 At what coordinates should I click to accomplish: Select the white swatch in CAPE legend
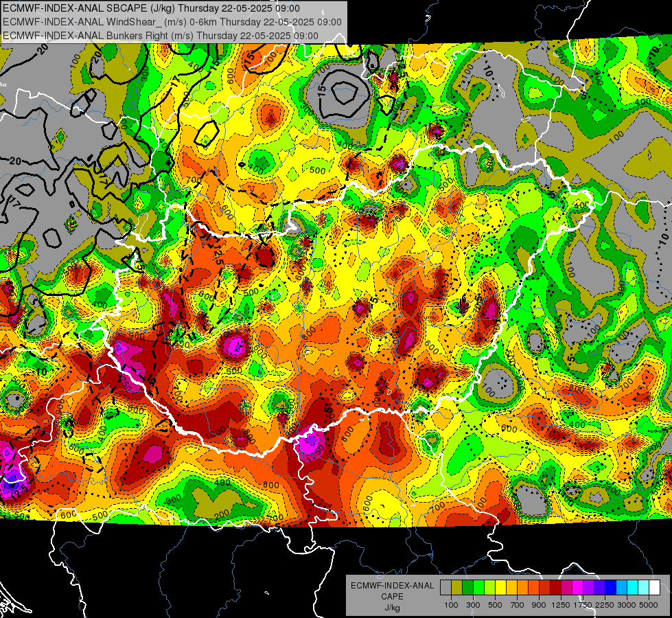654,588
